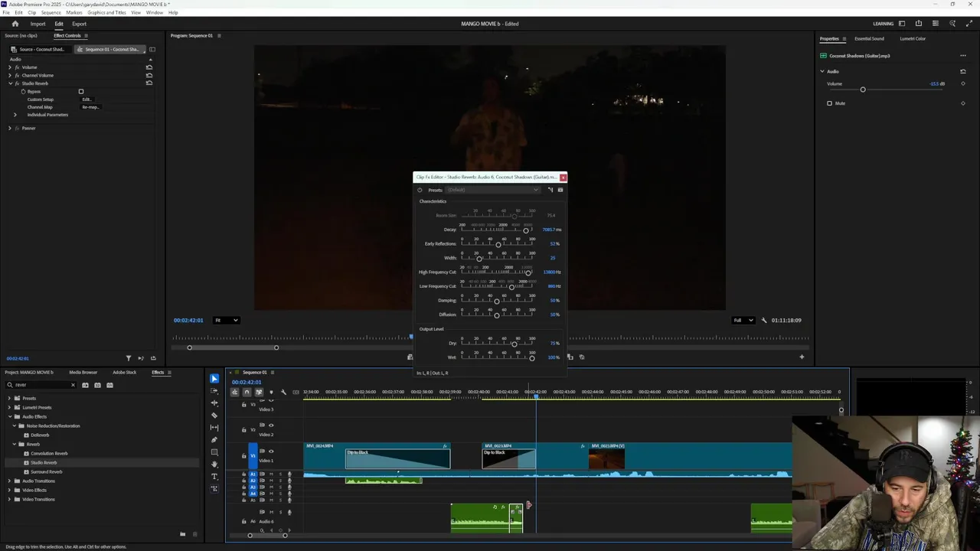Go to the Import workspace
Viewport: 980px width, 551px height.
pos(38,24)
